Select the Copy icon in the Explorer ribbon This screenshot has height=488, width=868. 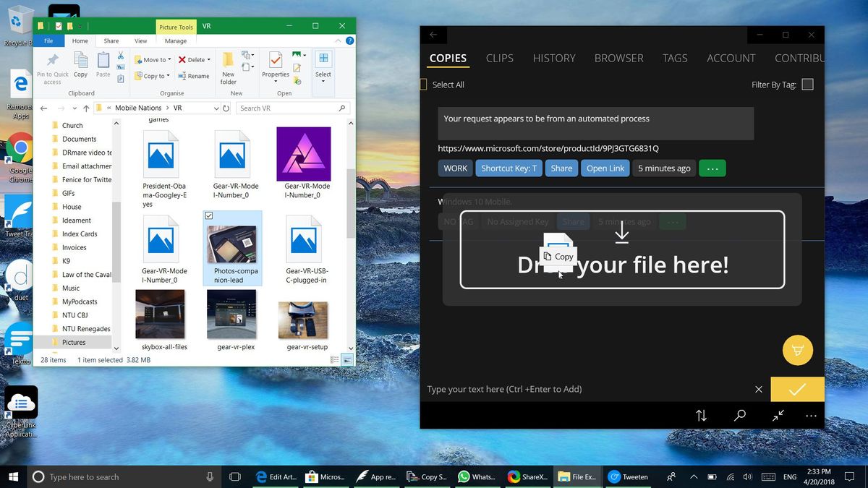(x=80, y=65)
